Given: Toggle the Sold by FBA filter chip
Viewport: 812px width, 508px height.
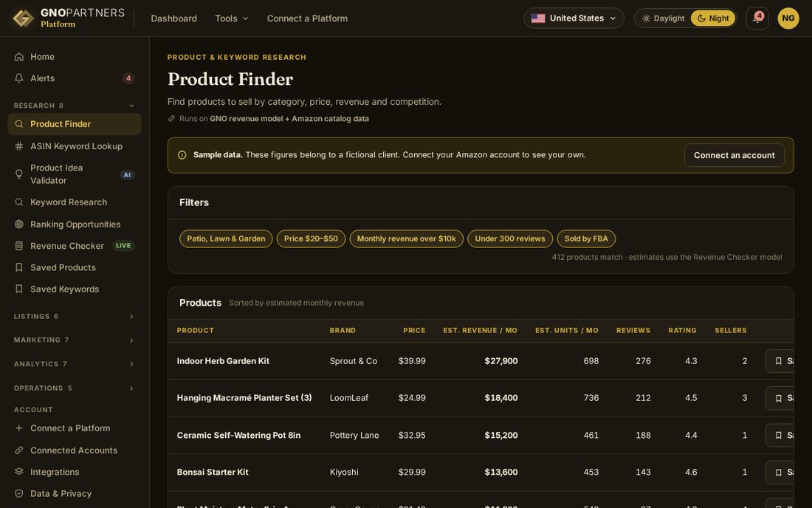Looking at the screenshot, I should tap(586, 238).
